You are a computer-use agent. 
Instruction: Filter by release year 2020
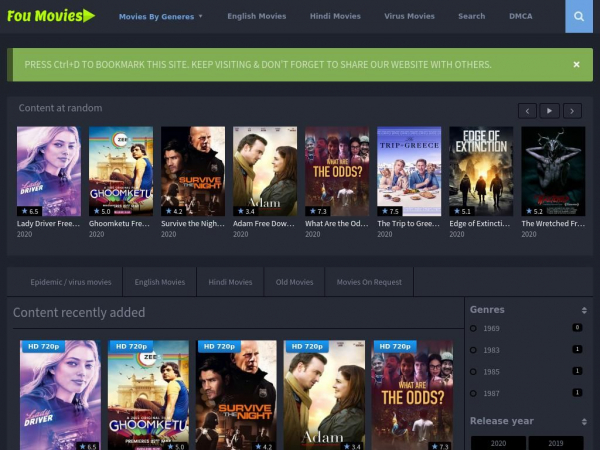coord(498,443)
